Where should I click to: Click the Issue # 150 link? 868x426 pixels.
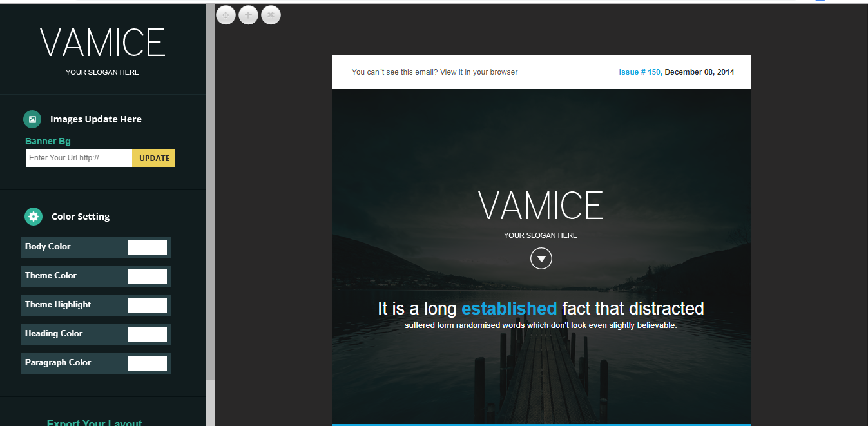pyautogui.click(x=639, y=72)
